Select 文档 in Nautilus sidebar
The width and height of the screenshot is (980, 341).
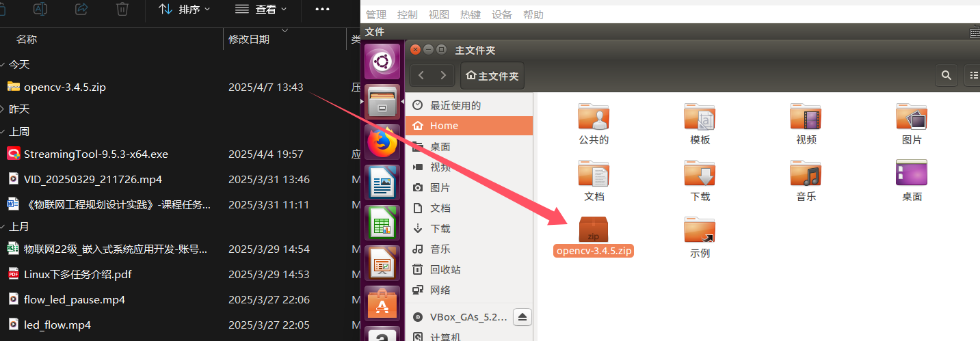(x=469, y=208)
